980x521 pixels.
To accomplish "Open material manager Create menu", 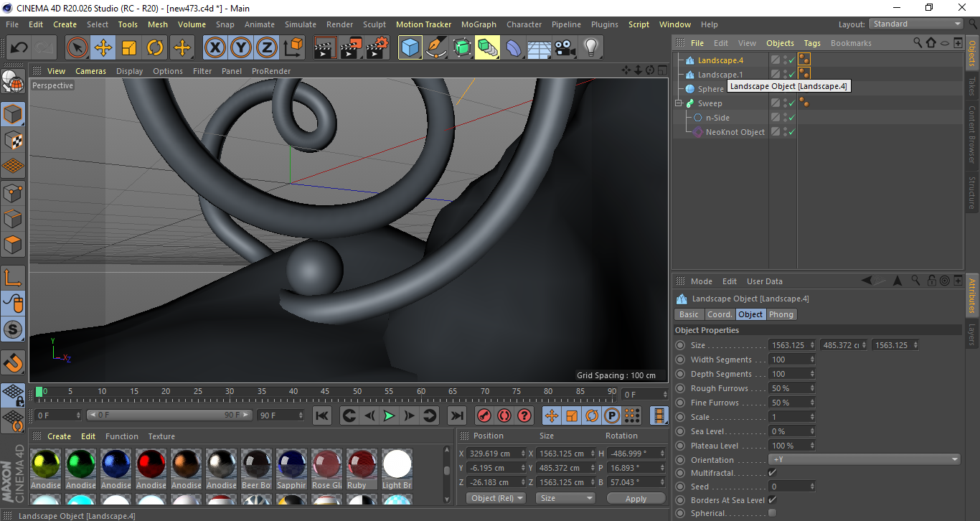I will pyautogui.click(x=59, y=436).
